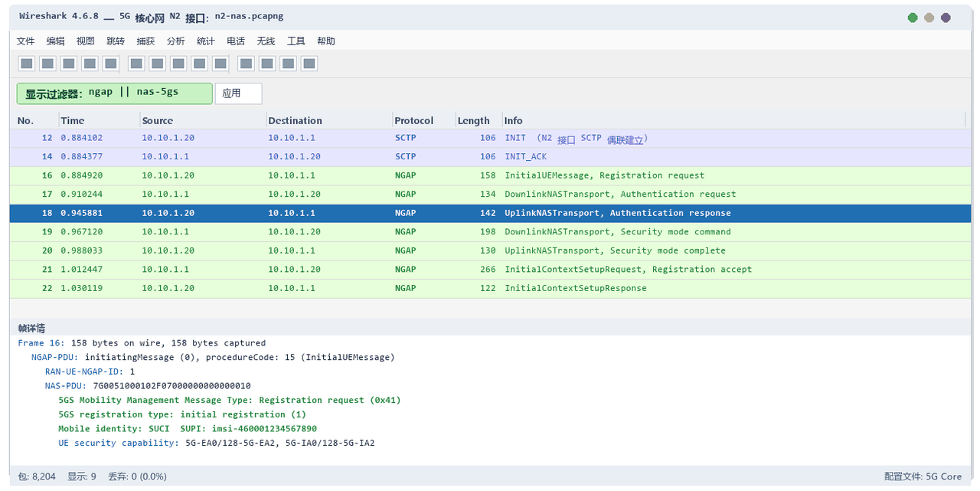This screenshot has width=980, height=491.
Task: Select the InitialContextSetupResponse packet
Action: pos(490,288)
